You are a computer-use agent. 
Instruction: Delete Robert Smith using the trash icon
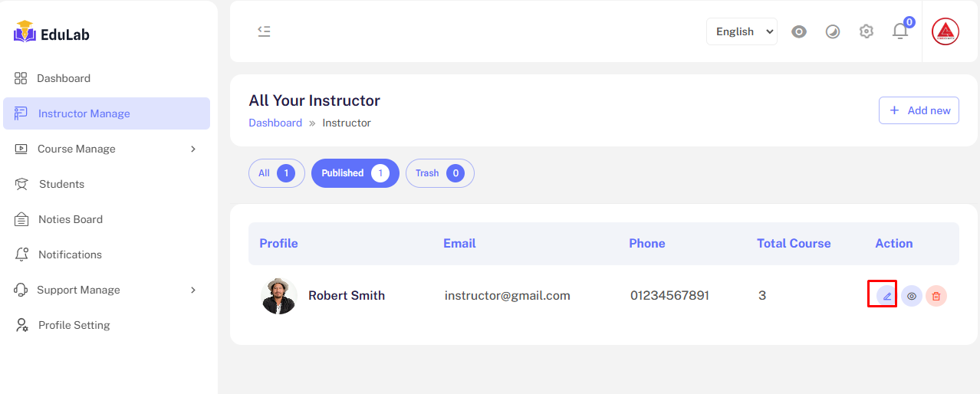[x=936, y=296]
